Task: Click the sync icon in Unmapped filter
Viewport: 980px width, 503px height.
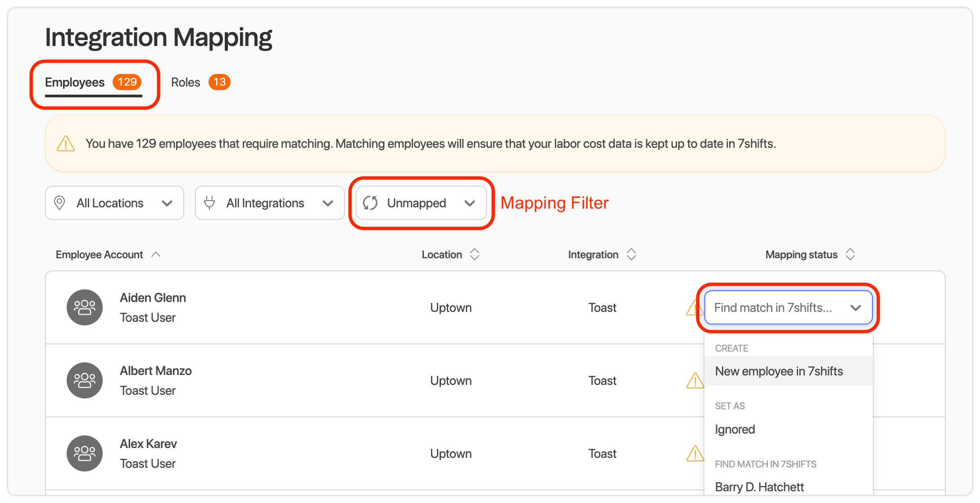Action: click(x=370, y=203)
